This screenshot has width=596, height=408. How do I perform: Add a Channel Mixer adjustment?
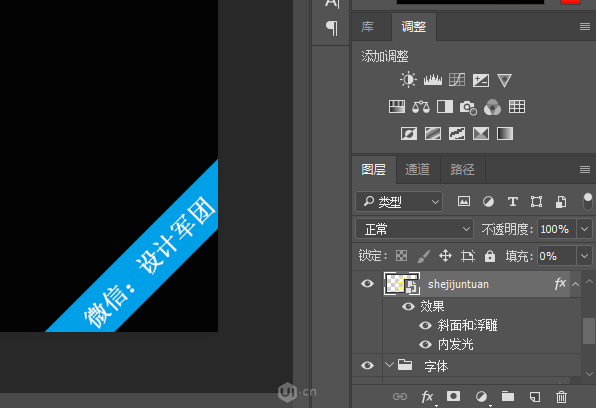pyautogui.click(x=493, y=107)
